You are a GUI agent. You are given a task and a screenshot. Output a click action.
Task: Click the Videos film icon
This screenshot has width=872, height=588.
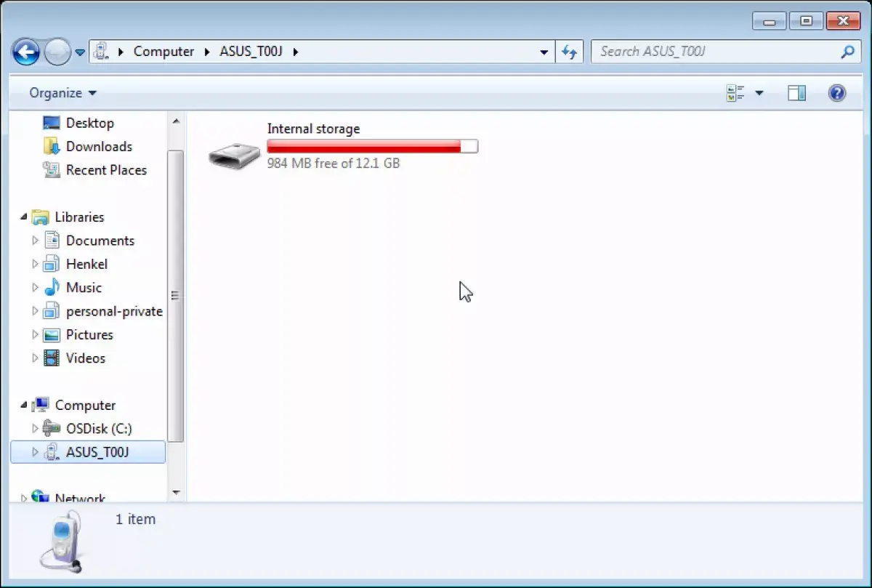pyautogui.click(x=51, y=358)
